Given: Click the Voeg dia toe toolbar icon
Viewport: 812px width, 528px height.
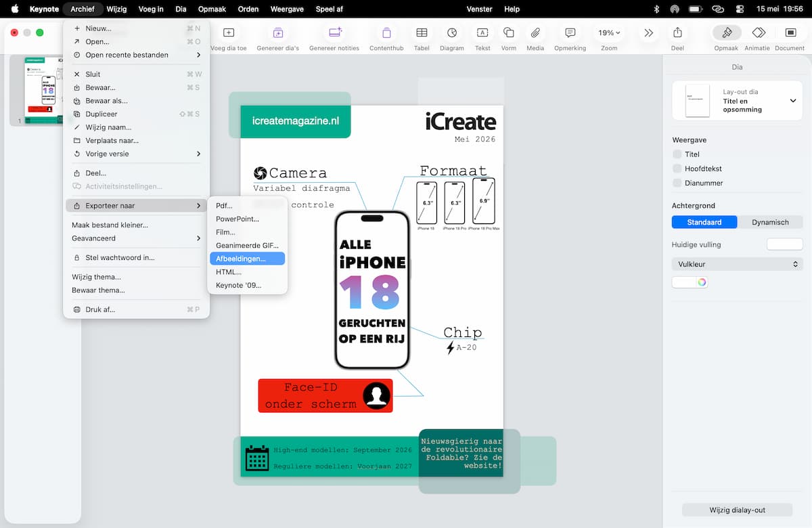Looking at the screenshot, I should coord(229,32).
